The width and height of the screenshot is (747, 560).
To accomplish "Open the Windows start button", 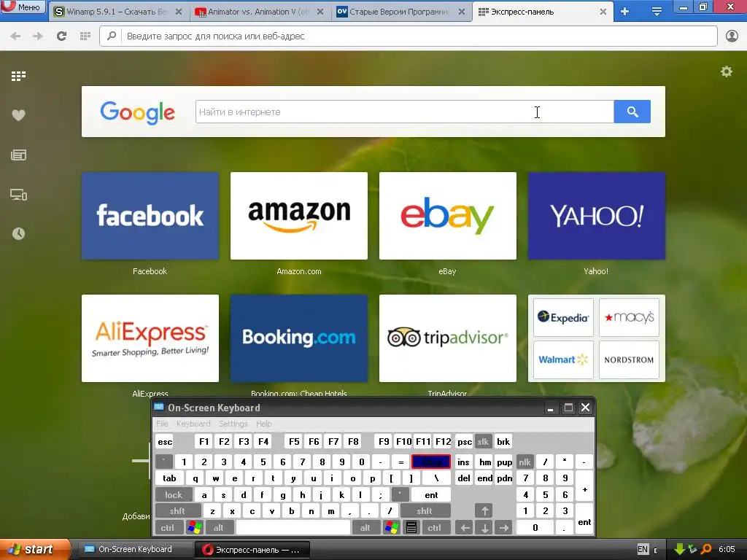I will coord(34,550).
